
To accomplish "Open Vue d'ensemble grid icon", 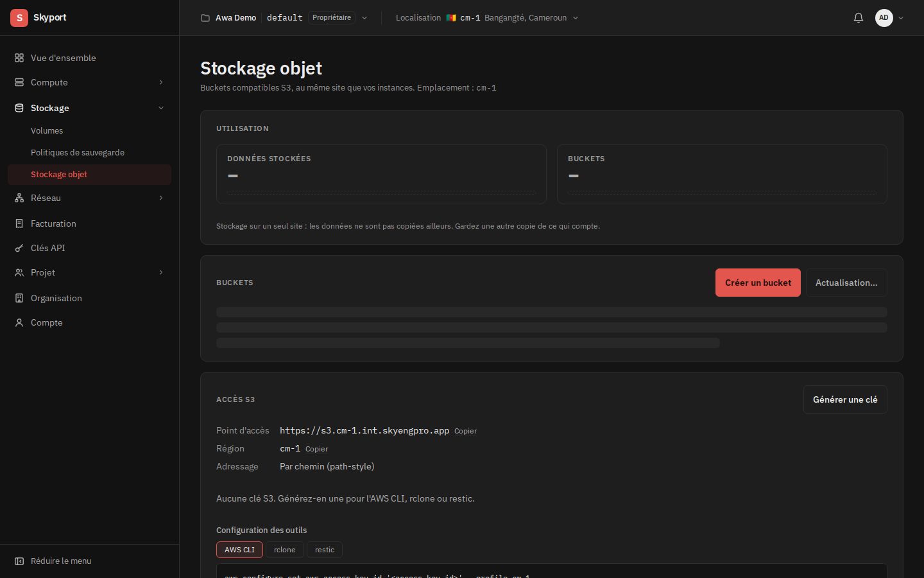I will [x=19, y=58].
